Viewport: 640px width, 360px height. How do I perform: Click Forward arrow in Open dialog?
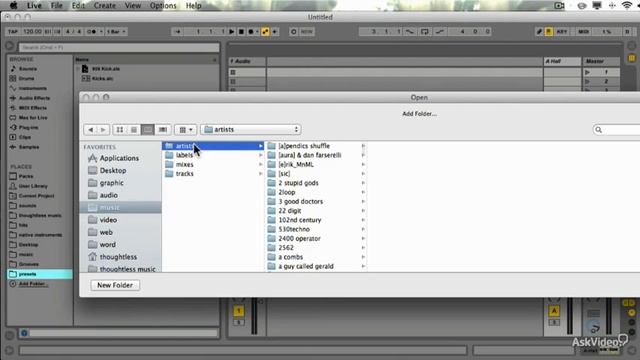(x=103, y=130)
